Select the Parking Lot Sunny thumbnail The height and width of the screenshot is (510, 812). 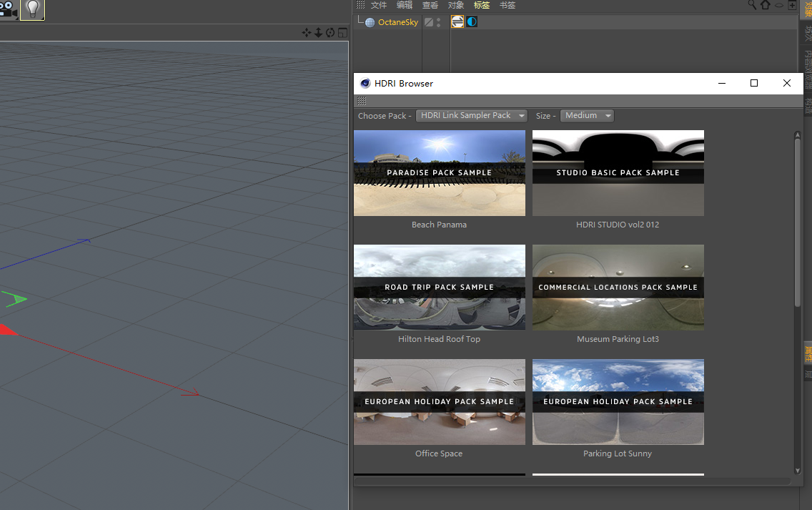tap(618, 402)
